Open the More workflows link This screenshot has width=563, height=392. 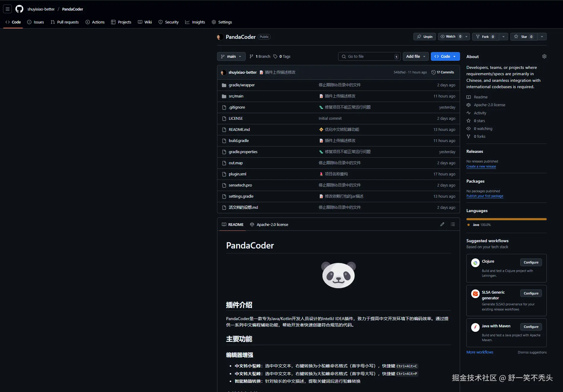[x=480, y=352]
